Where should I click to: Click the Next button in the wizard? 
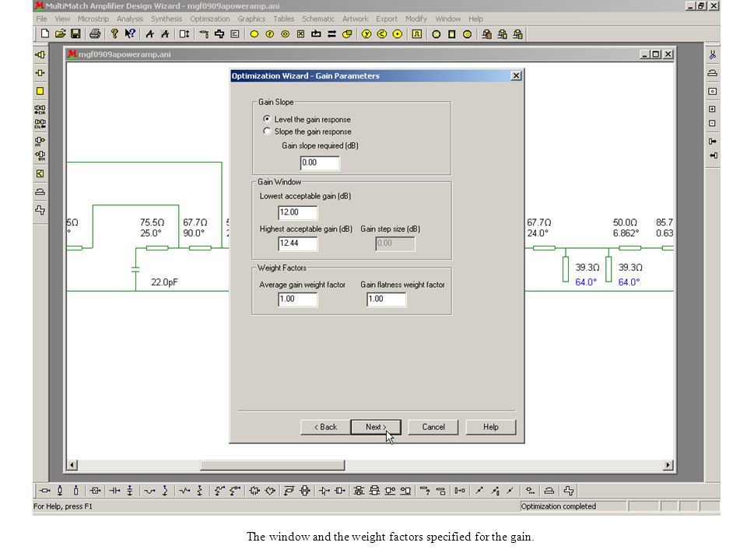(x=376, y=427)
